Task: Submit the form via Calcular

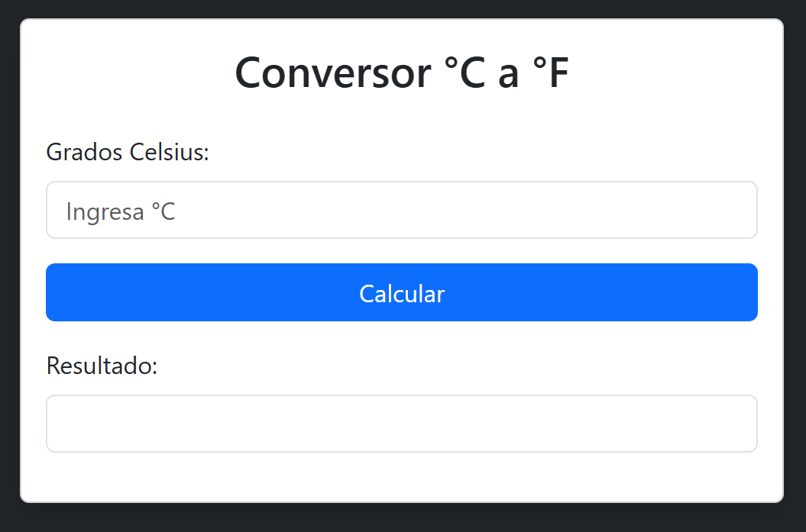Action: pos(401,292)
